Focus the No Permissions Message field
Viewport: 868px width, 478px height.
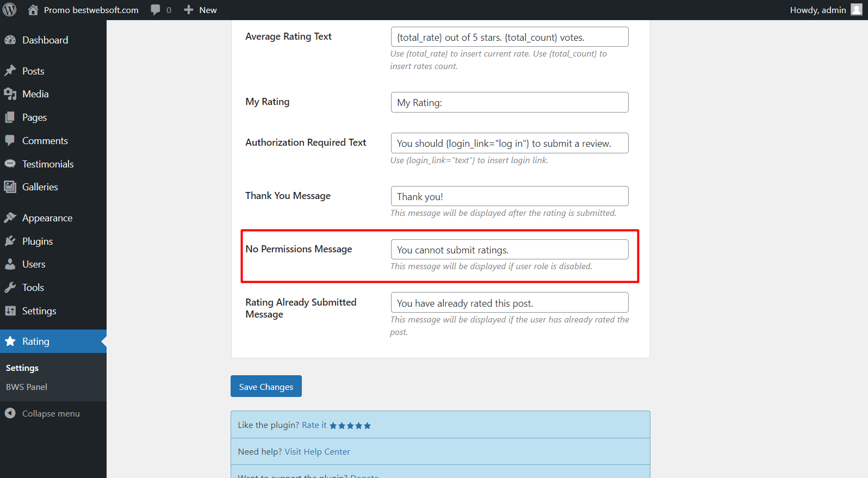coord(510,250)
